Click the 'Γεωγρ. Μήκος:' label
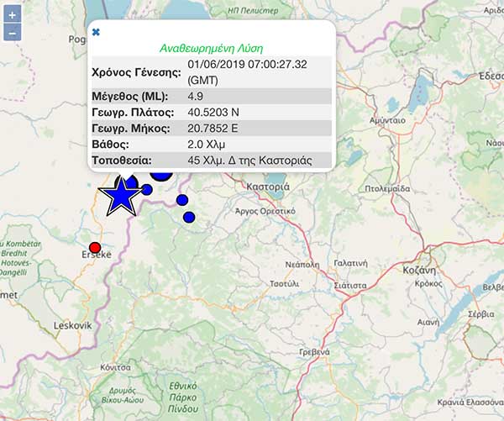The width and height of the screenshot is (504, 421). [131, 129]
